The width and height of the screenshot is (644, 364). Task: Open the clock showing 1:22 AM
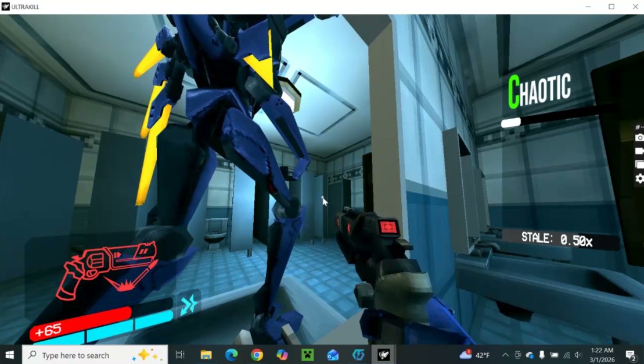pyautogui.click(x=602, y=355)
